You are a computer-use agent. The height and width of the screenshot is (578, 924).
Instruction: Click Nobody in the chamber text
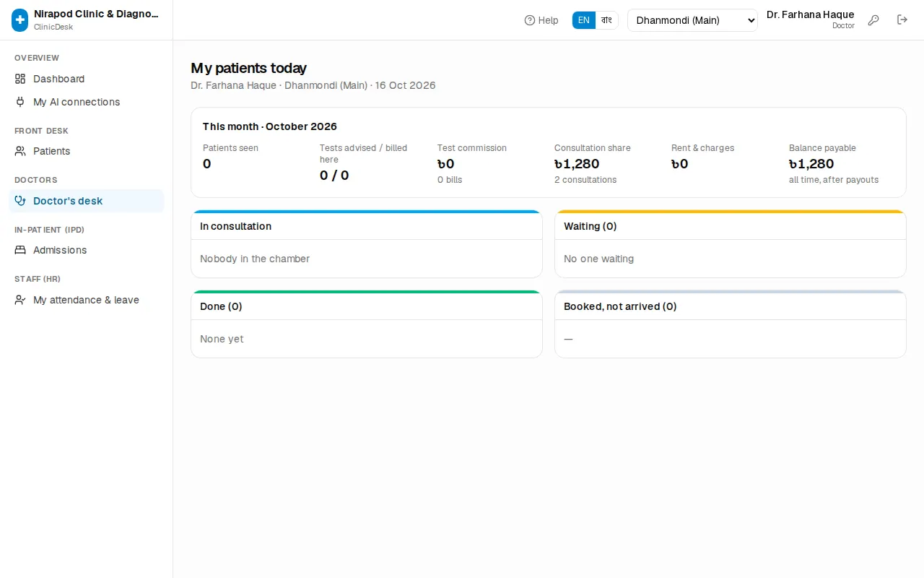click(x=255, y=259)
